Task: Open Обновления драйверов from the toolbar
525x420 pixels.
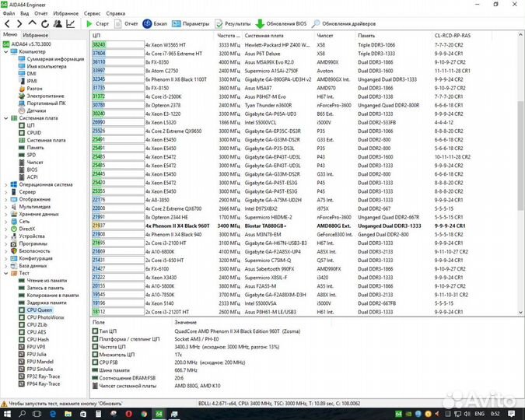Action: [x=344, y=24]
